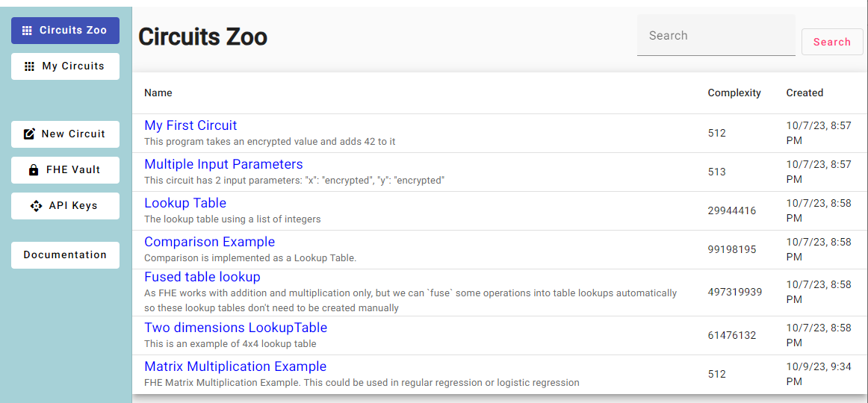The height and width of the screenshot is (403, 868).
Task: Open the Documentation page
Action: point(65,255)
